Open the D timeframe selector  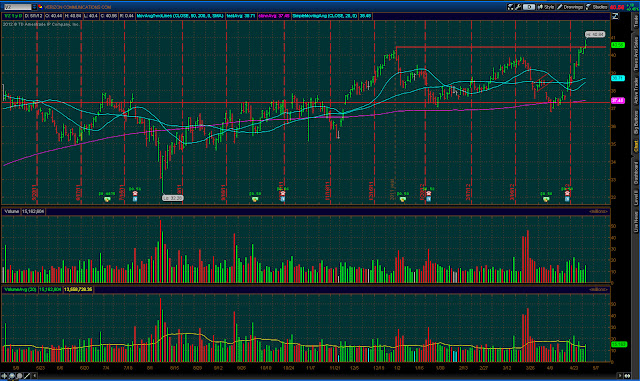pos(529,7)
